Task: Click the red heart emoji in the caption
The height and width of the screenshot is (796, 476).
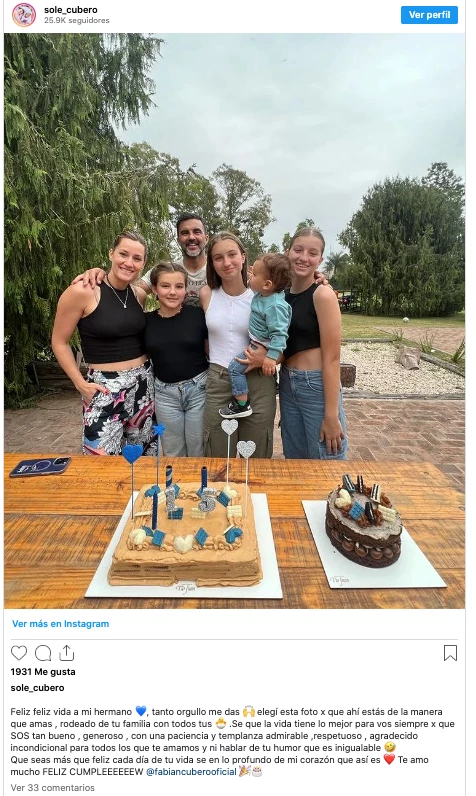Action: coord(389,759)
